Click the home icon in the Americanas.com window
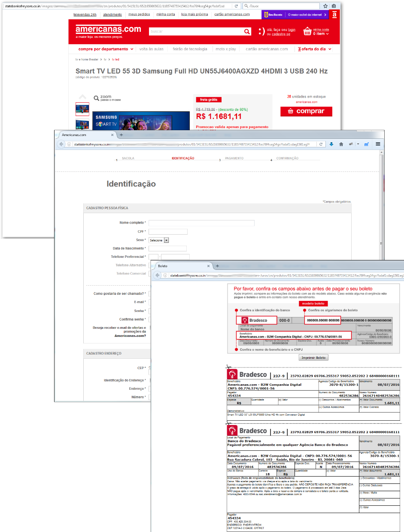Viewport: 404px width, 532px height. (x=341, y=144)
